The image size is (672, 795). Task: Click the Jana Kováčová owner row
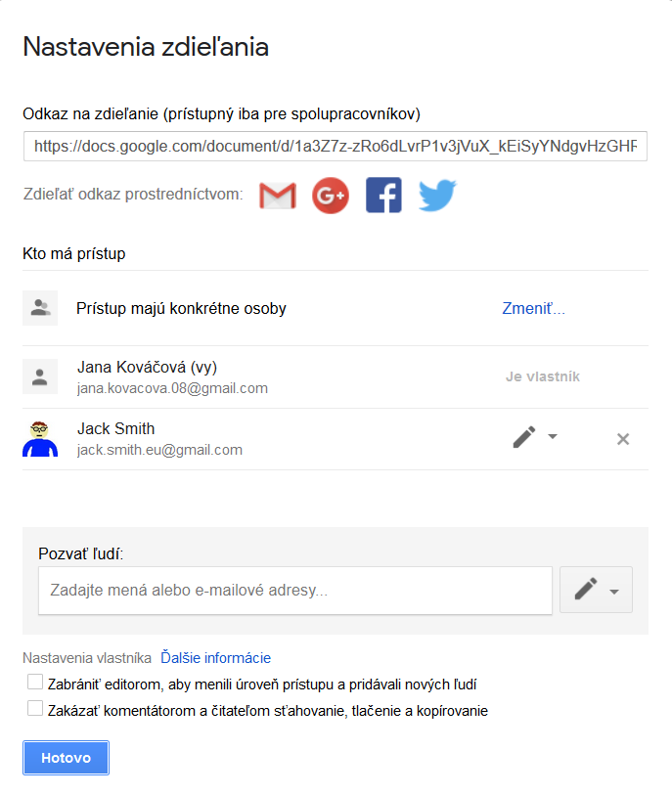coord(336,377)
